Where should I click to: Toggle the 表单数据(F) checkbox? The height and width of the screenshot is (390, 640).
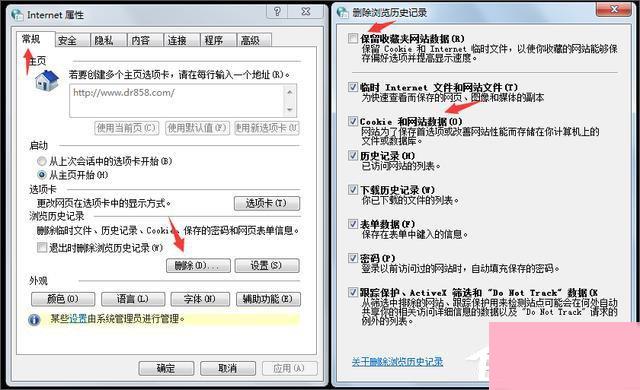[x=353, y=224]
